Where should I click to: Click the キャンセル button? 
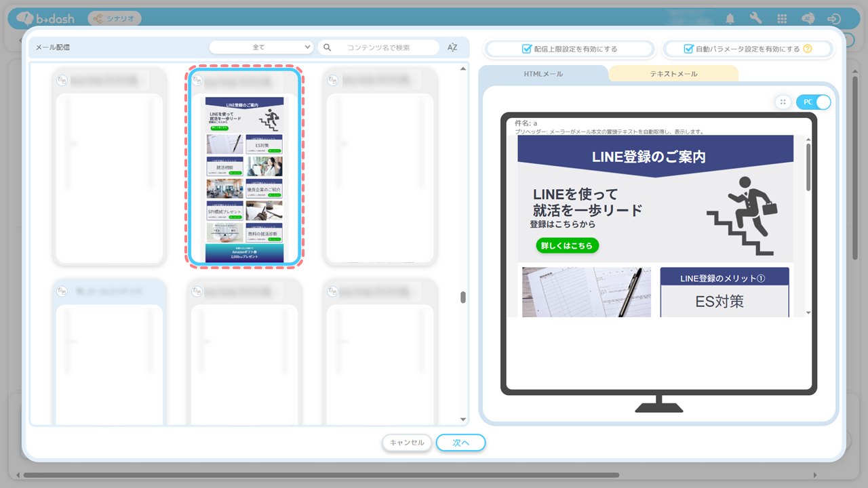[407, 443]
